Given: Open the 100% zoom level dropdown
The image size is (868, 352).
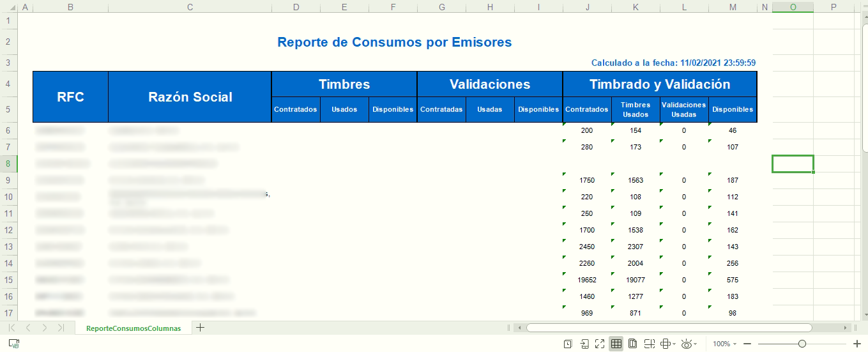Looking at the screenshot, I should [x=724, y=344].
